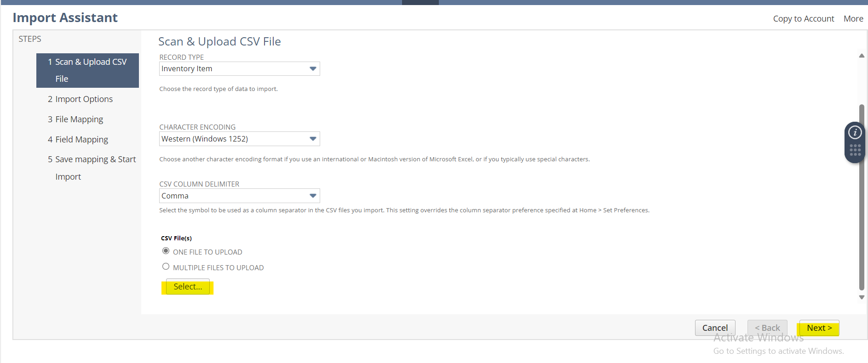Go to step 1 Scan & Upload CSV File

[x=87, y=70]
